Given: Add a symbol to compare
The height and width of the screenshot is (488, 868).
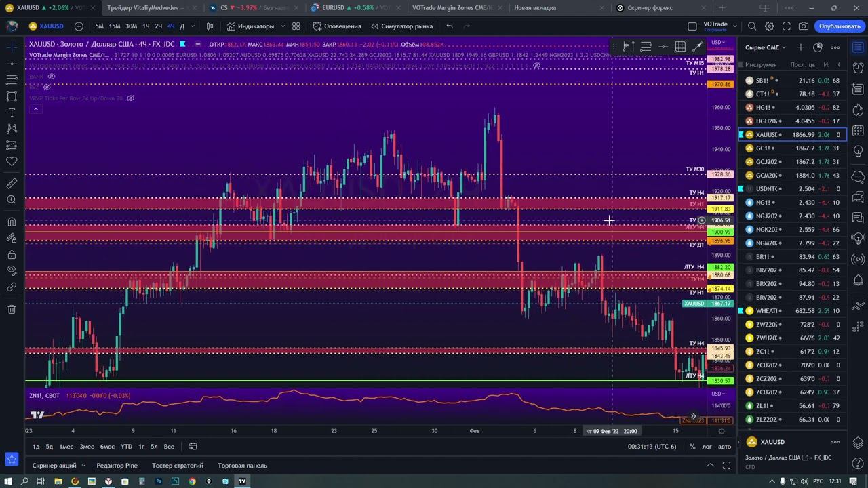Looking at the screenshot, I should pos(79,26).
